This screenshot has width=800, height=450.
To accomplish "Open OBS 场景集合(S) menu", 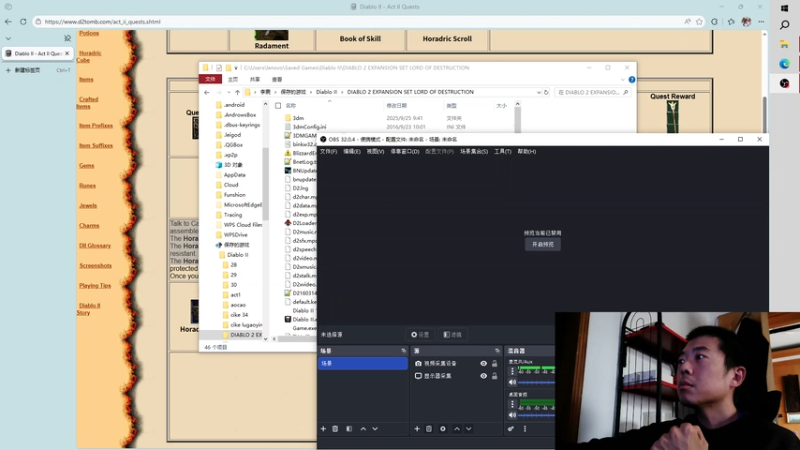I will point(474,152).
